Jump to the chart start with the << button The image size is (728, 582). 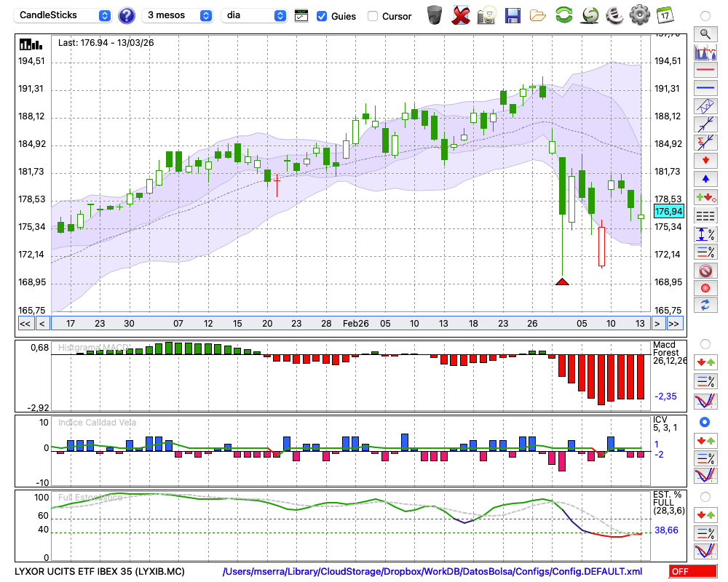coord(25,324)
